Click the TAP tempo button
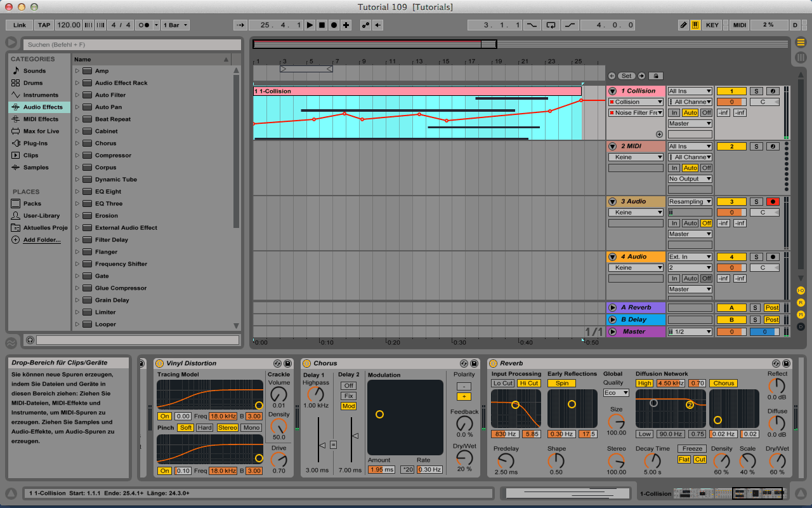Viewport: 812px width, 508px height. click(x=44, y=25)
